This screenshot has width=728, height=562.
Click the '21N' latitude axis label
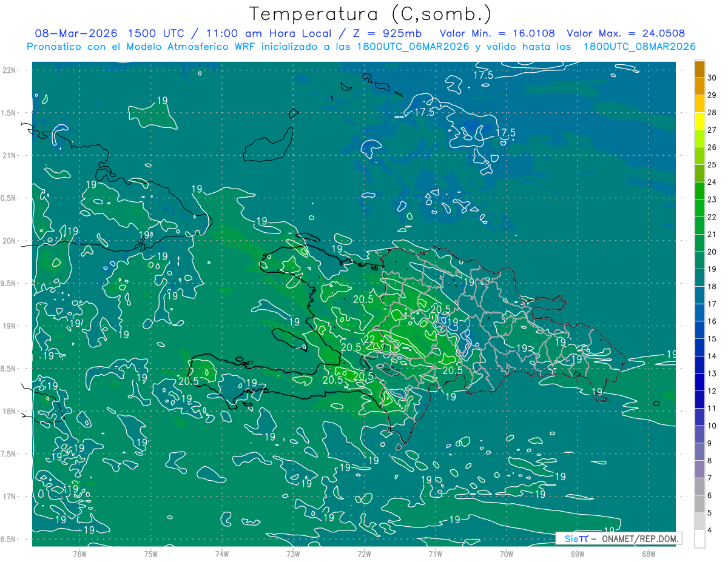pyautogui.click(x=10, y=155)
